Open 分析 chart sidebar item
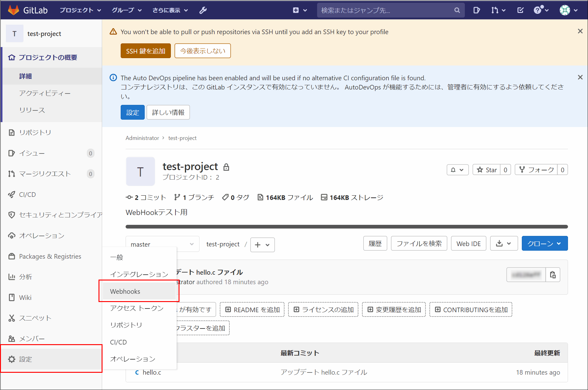588x390 pixels. click(x=51, y=277)
